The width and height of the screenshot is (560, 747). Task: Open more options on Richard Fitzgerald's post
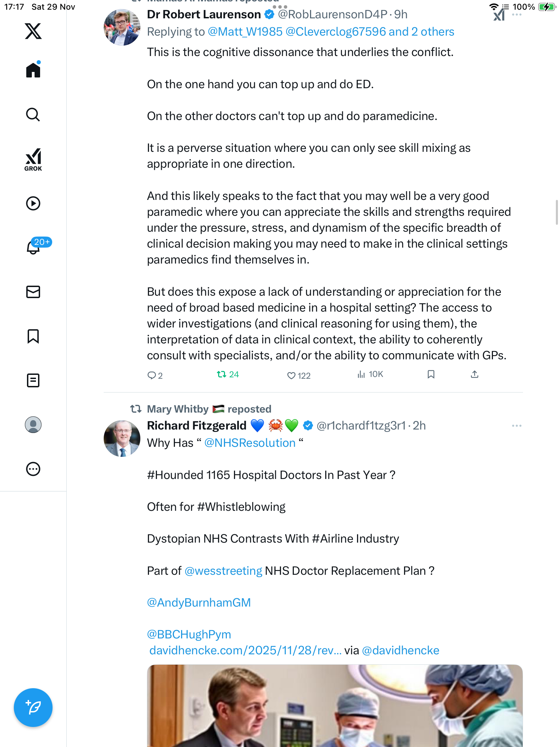[x=516, y=426]
